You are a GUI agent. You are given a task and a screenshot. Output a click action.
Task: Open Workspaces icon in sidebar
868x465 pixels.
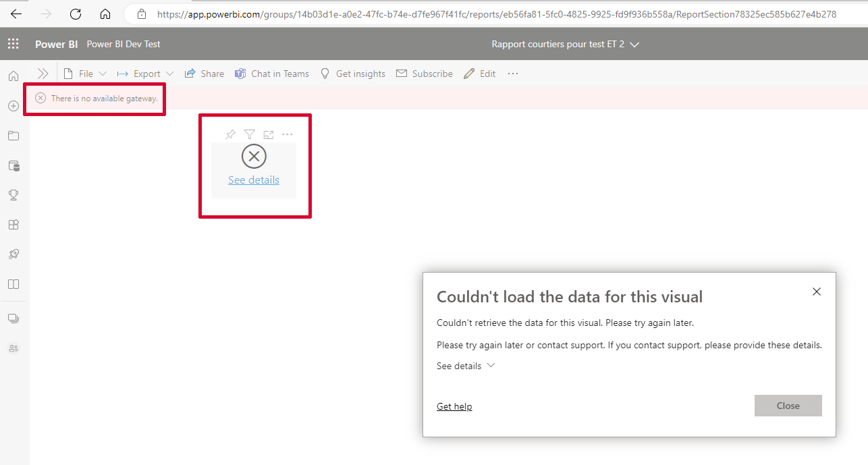(13, 319)
